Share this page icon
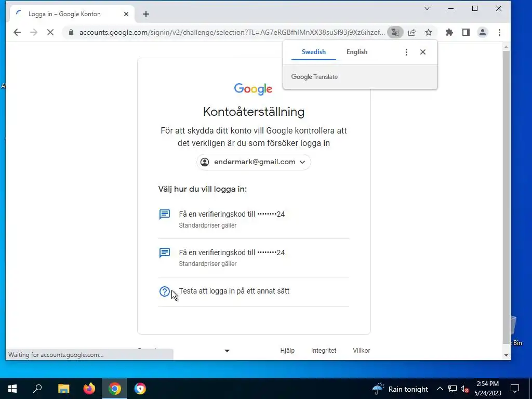Viewport: 532px width, 399px height. pos(412,32)
